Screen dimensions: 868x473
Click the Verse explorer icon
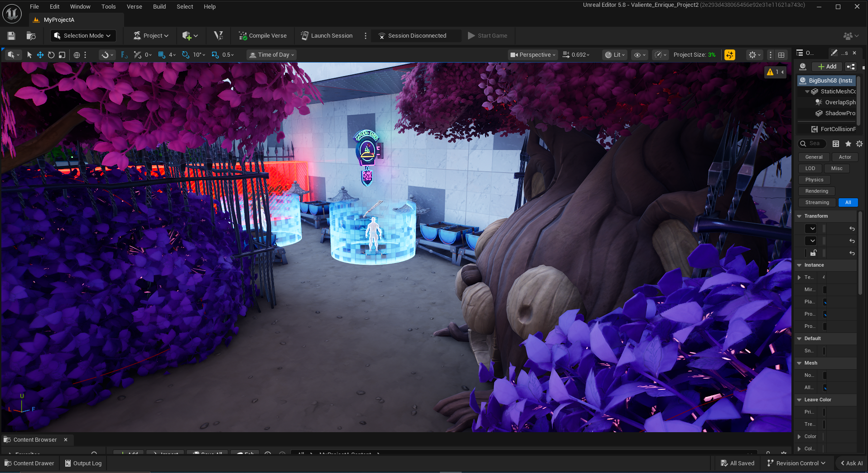pyautogui.click(x=218, y=36)
